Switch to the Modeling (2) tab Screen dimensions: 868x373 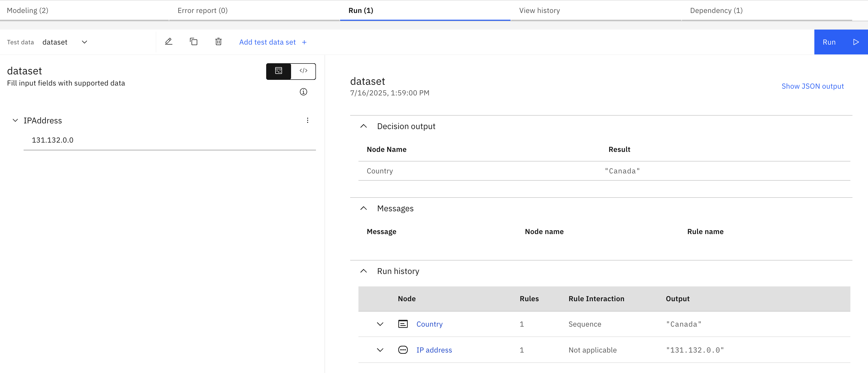(84, 10)
